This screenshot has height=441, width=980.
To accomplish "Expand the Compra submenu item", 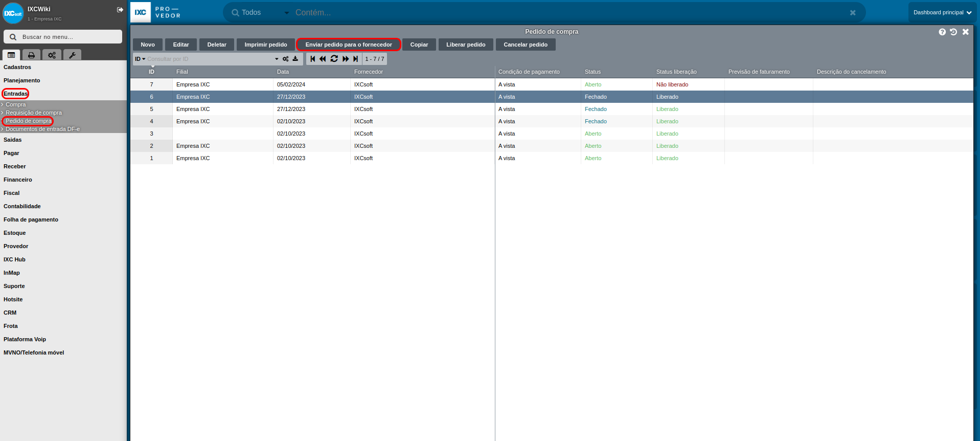I will [16, 104].
